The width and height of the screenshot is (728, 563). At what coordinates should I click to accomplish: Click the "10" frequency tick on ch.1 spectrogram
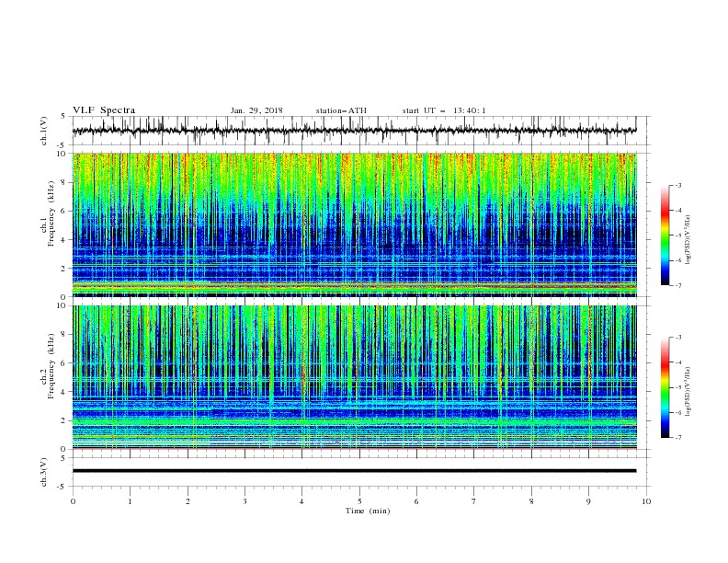tap(63, 154)
